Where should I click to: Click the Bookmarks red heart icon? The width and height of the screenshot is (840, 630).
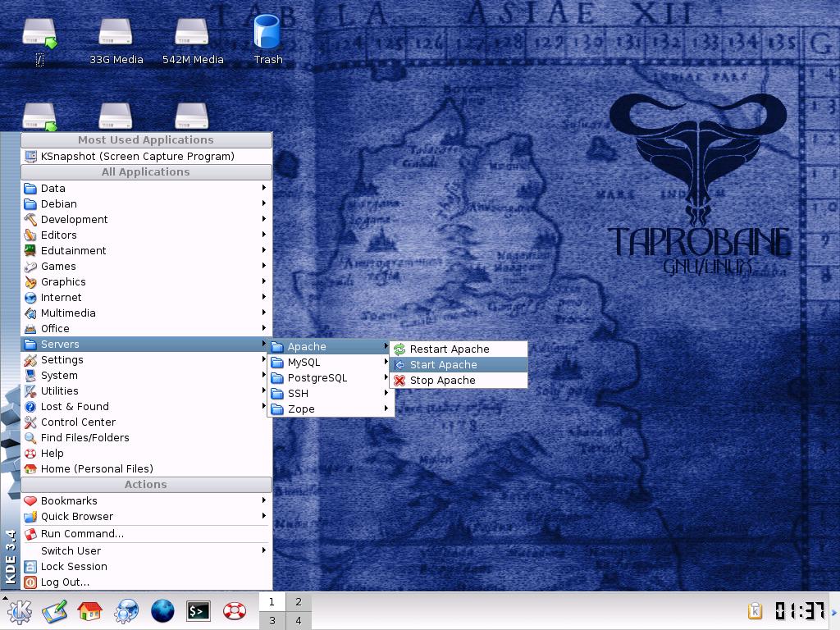pos(30,501)
